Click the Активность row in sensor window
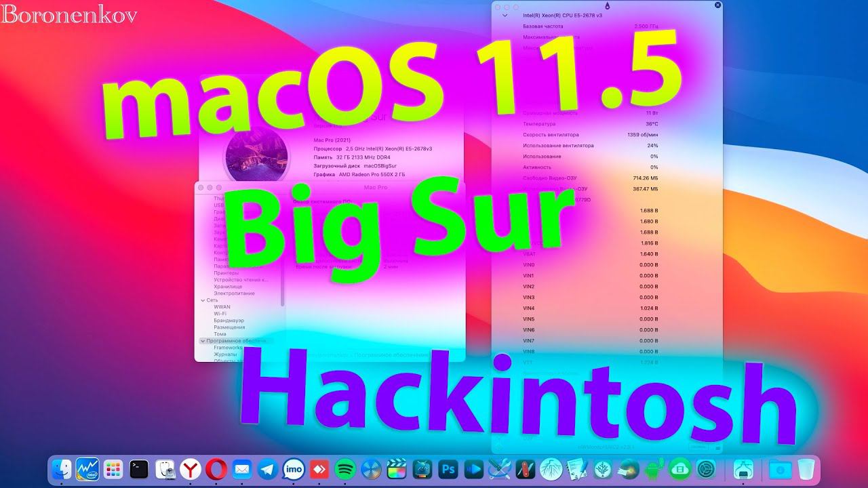Screen dimensions: 868x488 coord(591,167)
